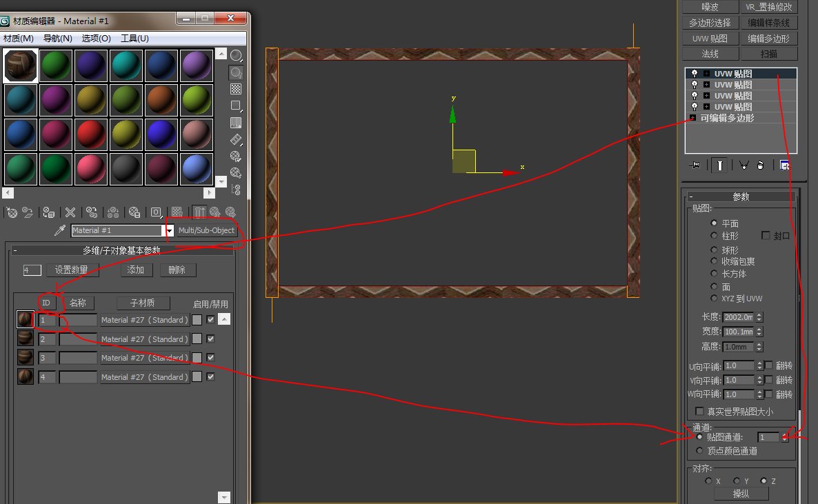Pin the modifier stack
Image resolution: width=818 pixels, height=504 pixels.
point(695,165)
